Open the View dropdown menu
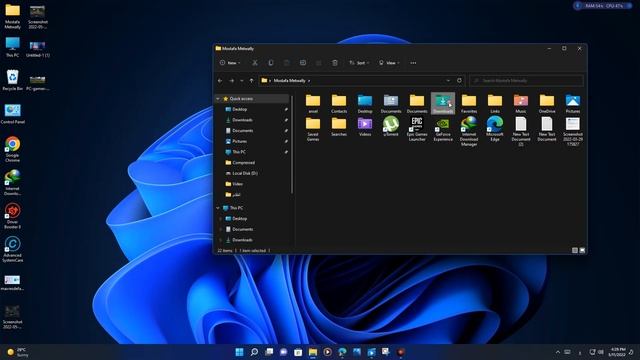 [x=389, y=63]
